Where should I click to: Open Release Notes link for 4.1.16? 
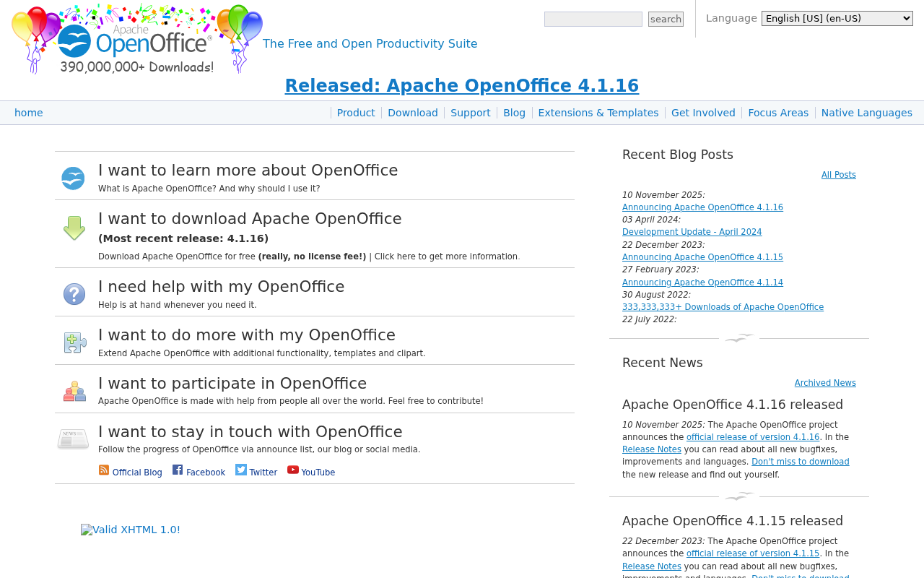[x=652, y=449]
